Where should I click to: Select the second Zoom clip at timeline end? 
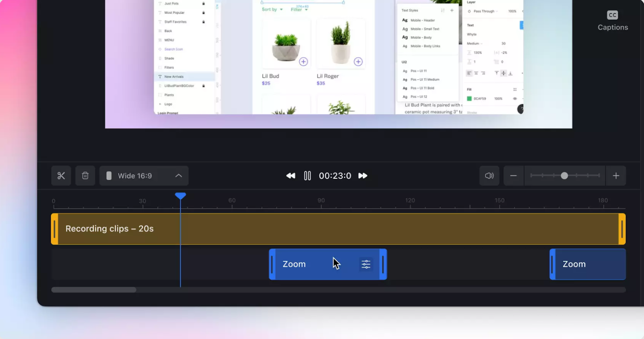tap(588, 264)
